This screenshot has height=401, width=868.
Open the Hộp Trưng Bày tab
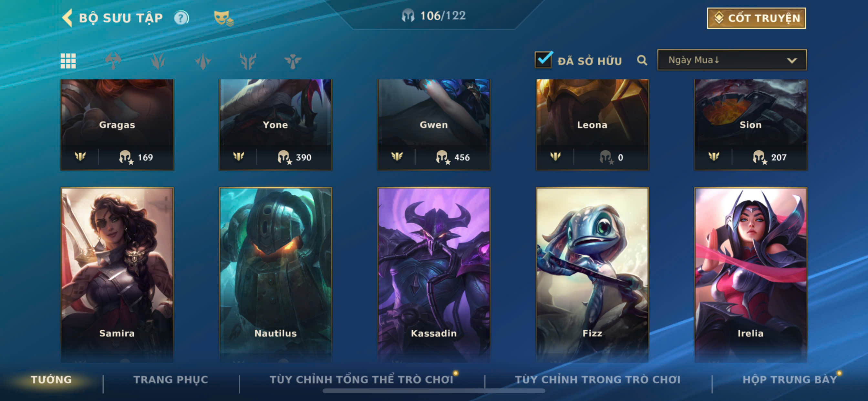click(790, 379)
